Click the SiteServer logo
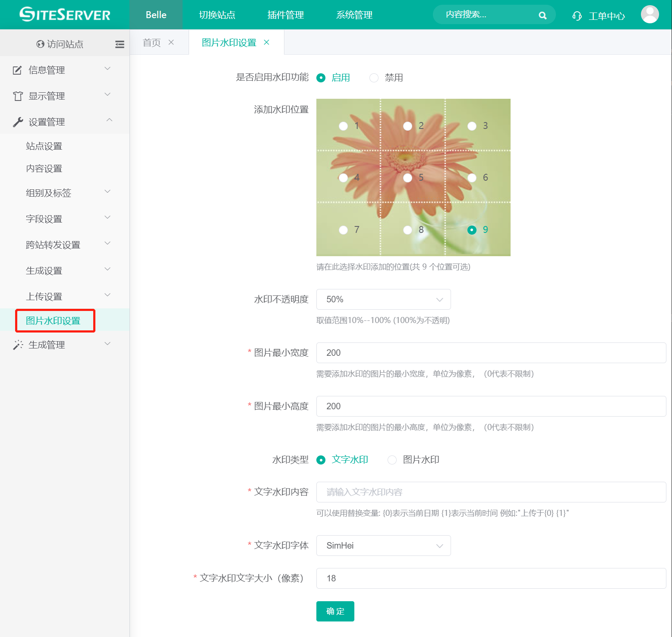The image size is (672, 637). click(65, 14)
